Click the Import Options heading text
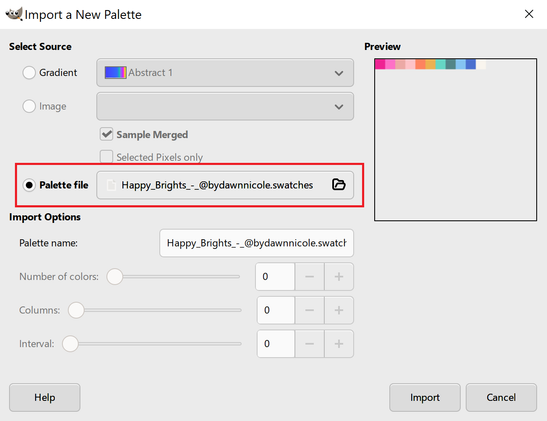 click(x=45, y=217)
